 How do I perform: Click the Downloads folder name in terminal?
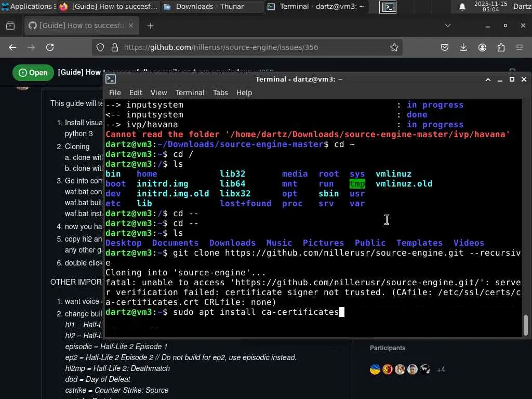[x=232, y=243]
